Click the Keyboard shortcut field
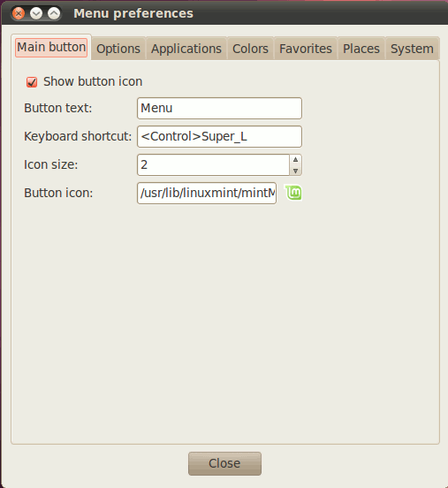 click(x=219, y=136)
